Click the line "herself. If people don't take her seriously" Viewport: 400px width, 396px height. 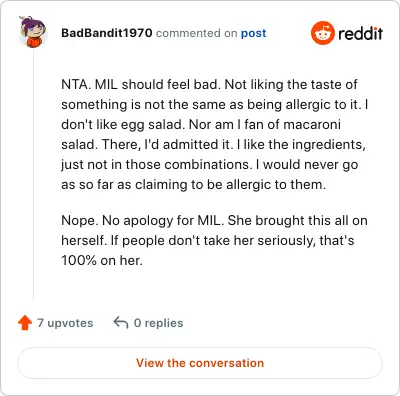(x=208, y=240)
